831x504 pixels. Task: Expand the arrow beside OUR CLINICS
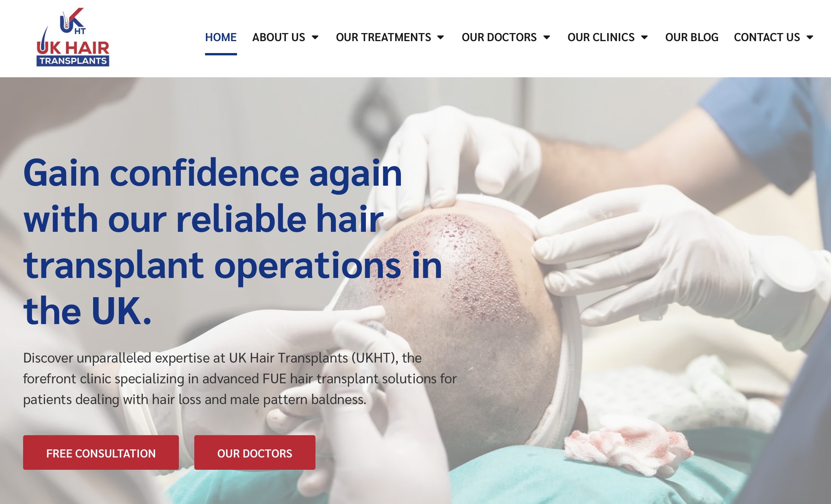(x=644, y=37)
